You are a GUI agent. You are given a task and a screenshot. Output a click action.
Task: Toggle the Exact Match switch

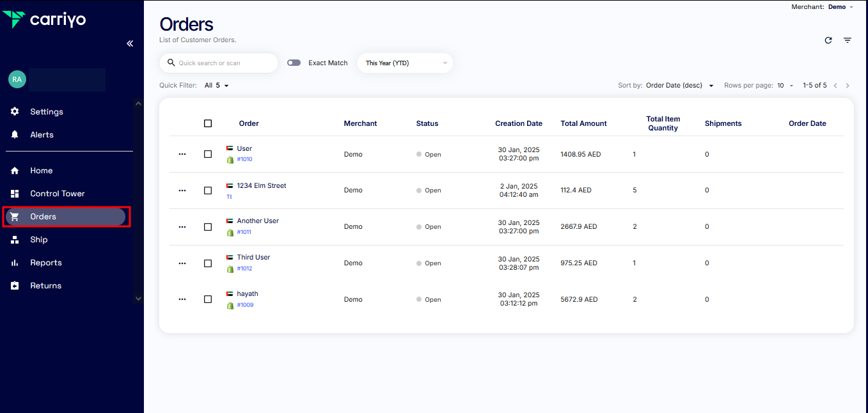click(294, 63)
